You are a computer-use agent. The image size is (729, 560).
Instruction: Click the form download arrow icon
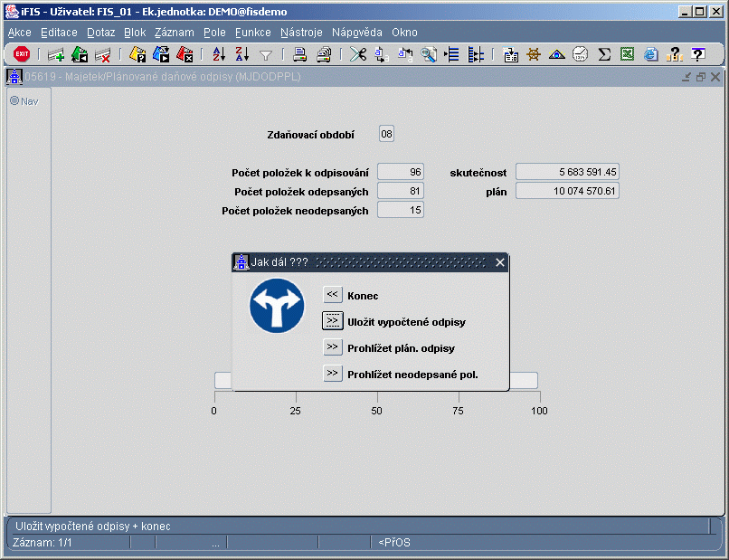click(x=510, y=55)
